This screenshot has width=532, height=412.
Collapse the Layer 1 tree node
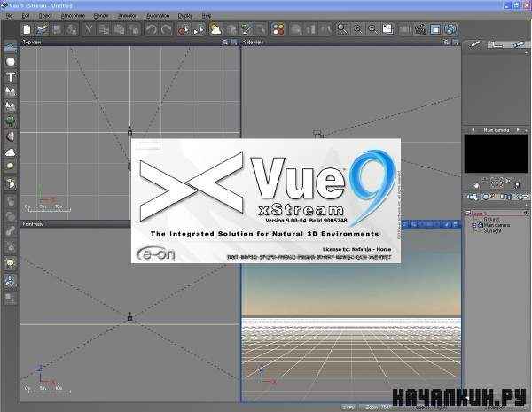[467, 214]
